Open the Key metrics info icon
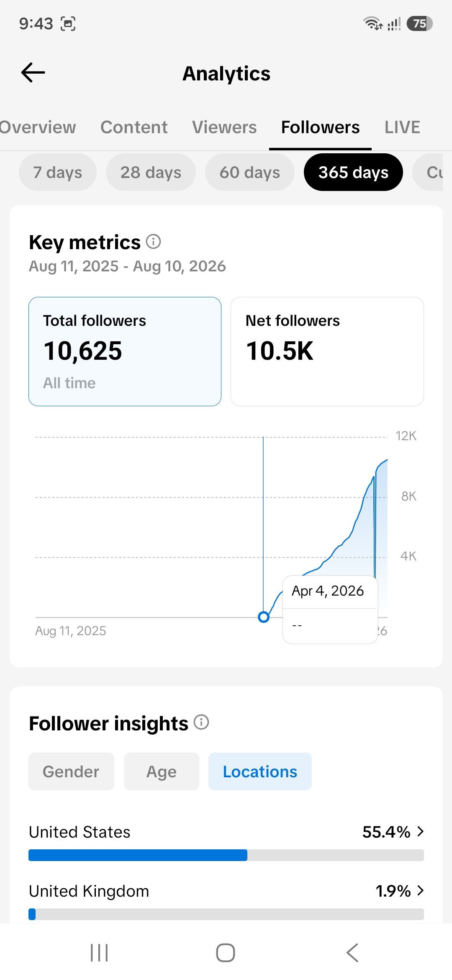The image size is (452, 980). (153, 242)
